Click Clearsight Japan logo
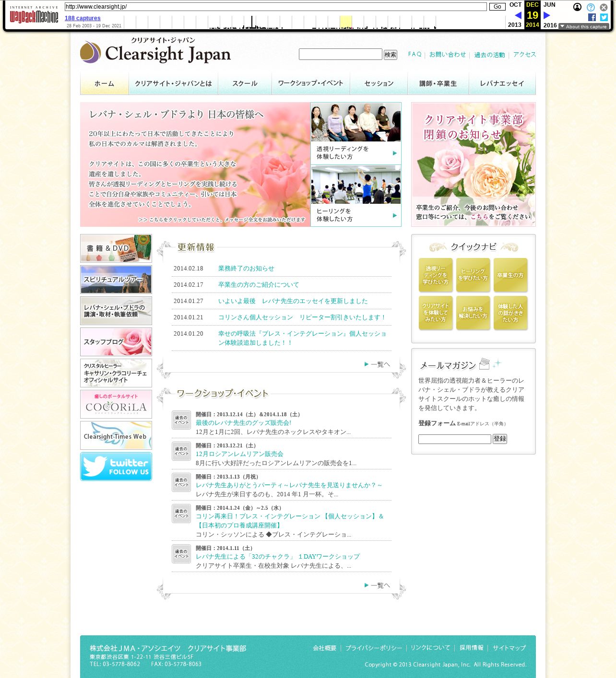The height and width of the screenshot is (678, 616). pos(155,50)
